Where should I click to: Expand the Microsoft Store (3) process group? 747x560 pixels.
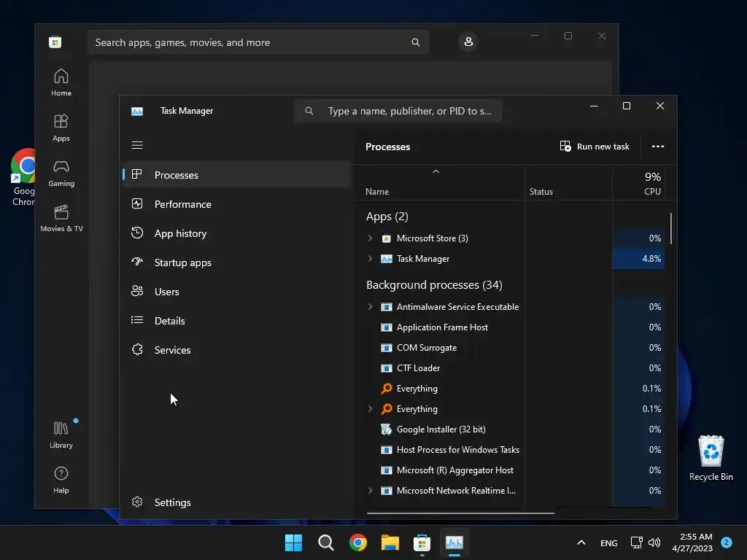tap(370, 238)
